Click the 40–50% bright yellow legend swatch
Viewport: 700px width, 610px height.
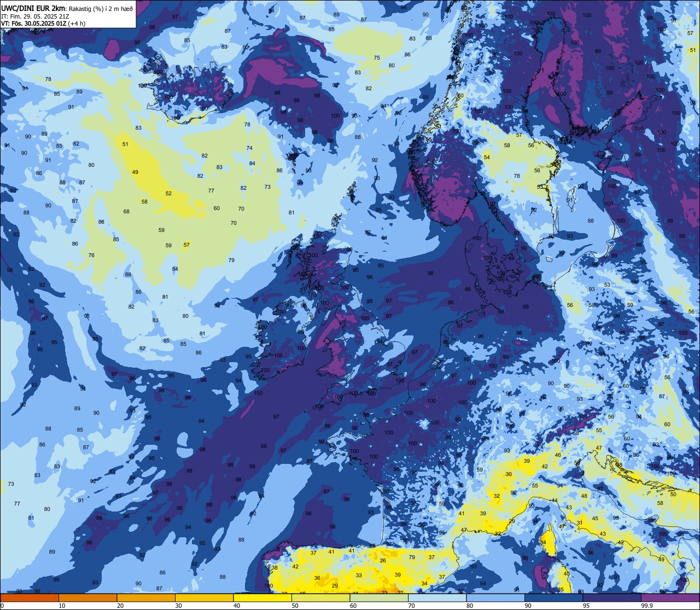click(262, 597)
